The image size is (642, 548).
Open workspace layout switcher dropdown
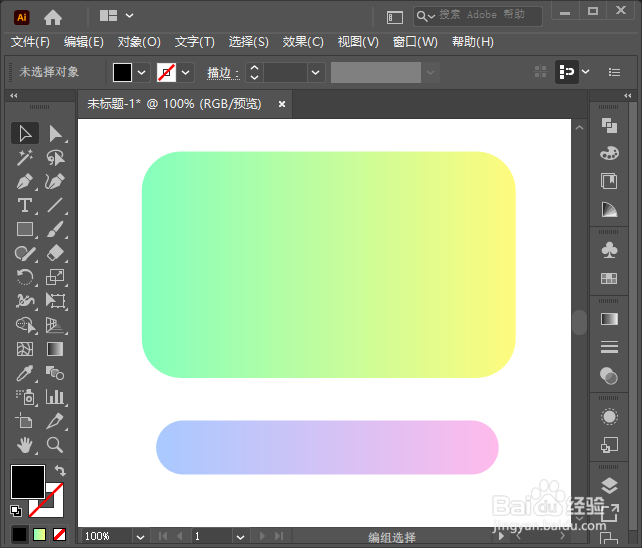pos(129,16)
